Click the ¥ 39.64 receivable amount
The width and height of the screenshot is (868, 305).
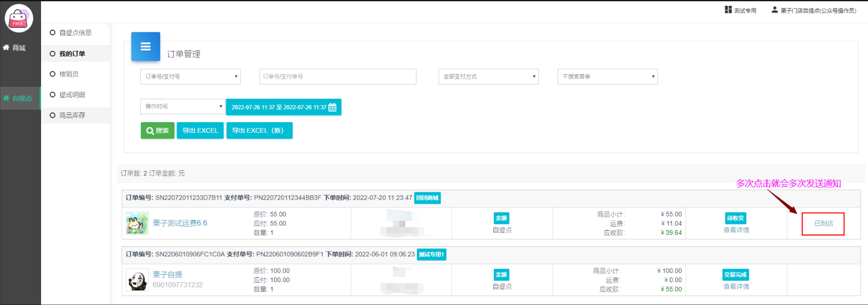(x=671, y=233)
